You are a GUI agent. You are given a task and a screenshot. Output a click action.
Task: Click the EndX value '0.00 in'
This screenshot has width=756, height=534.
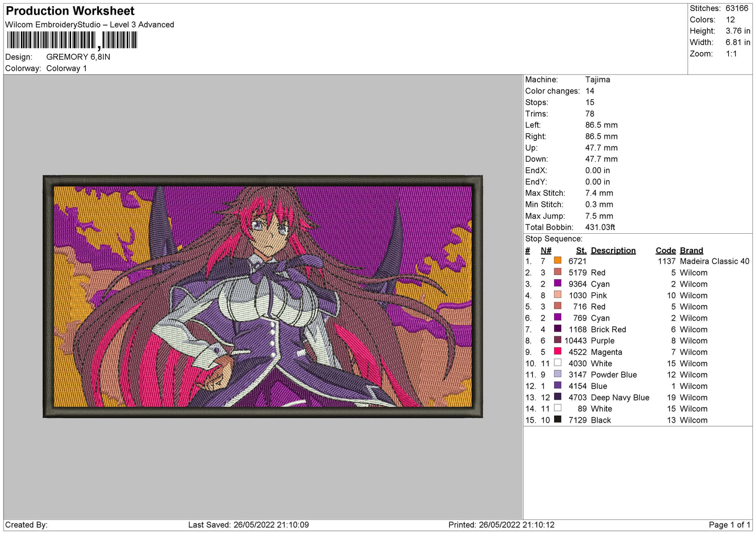tap(597, 171)
